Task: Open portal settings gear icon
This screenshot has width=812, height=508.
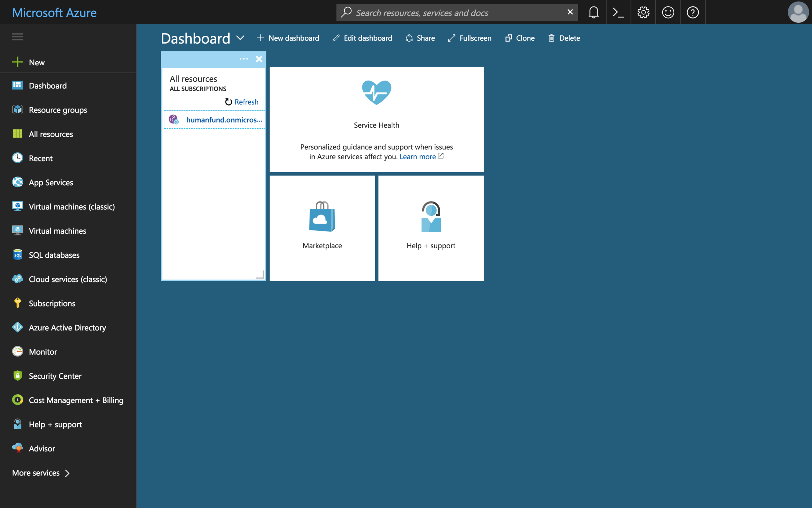Action: coord(643,12)
